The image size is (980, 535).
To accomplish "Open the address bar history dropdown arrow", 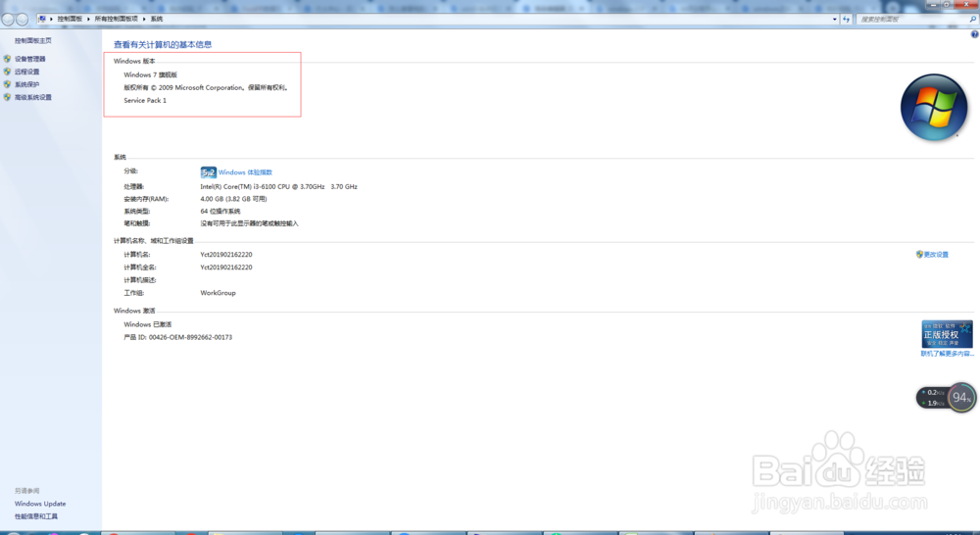I will (x=834, y=20).
